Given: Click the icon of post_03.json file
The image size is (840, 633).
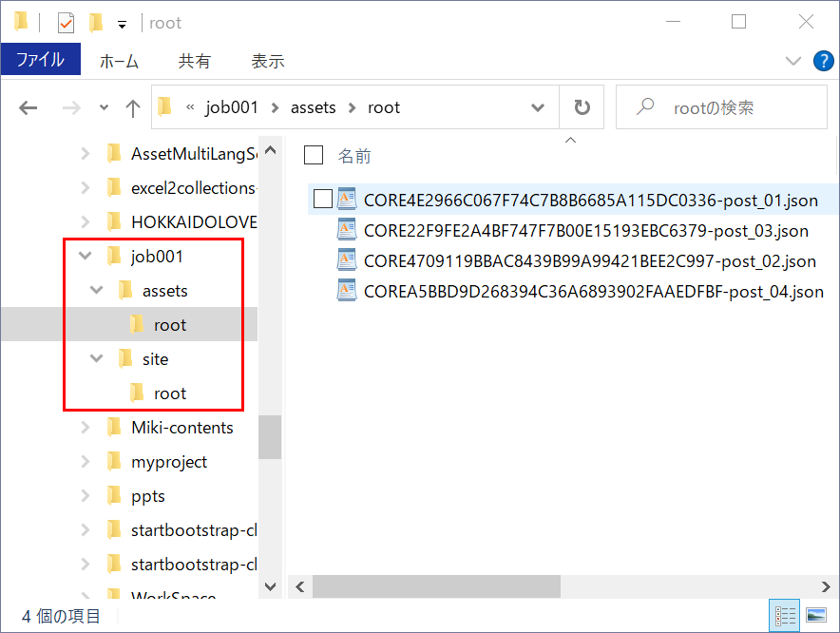Looking at the screenshot, I should tap(347, 229).
